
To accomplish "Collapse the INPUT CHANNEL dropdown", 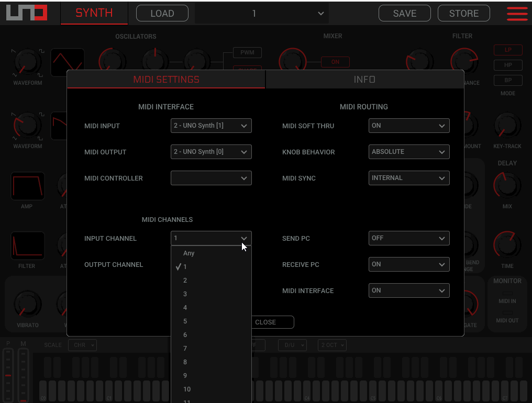I will (211, 238).
